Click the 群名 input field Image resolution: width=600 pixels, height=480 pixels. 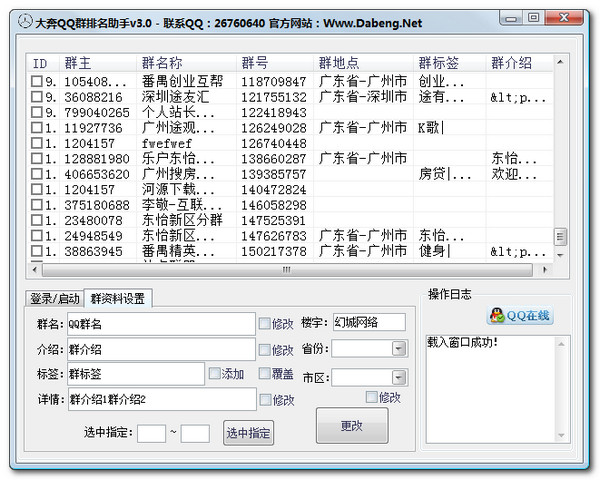coord(161,324)
